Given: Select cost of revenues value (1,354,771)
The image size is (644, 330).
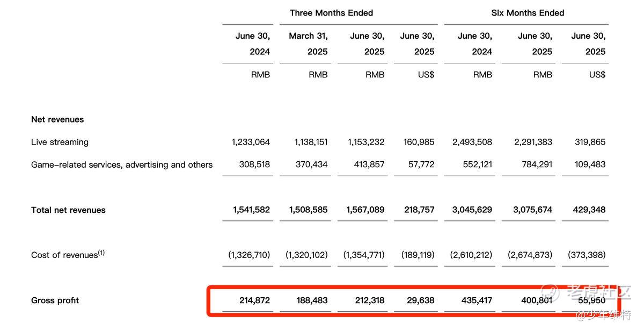Looking at the screenshot, I should pos(364,255).
